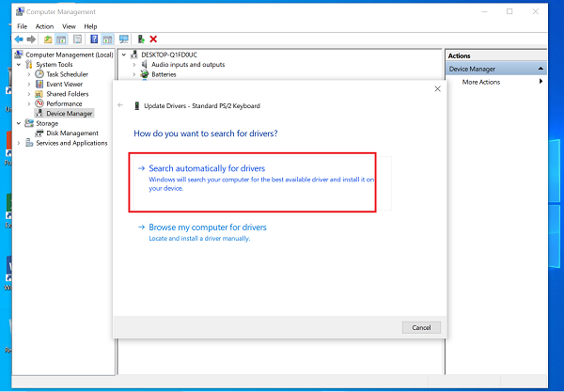Expand Audio inputs and outputs category
The width and height of the screenshot is (564, 392).
click(133, 65)
